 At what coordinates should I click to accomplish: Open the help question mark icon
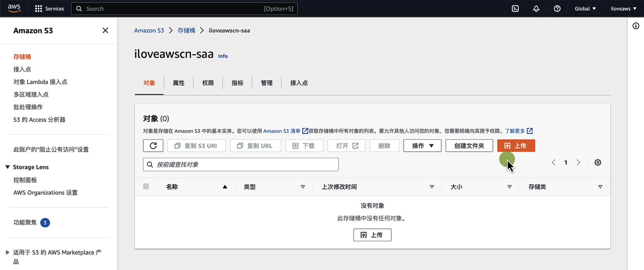557,8
